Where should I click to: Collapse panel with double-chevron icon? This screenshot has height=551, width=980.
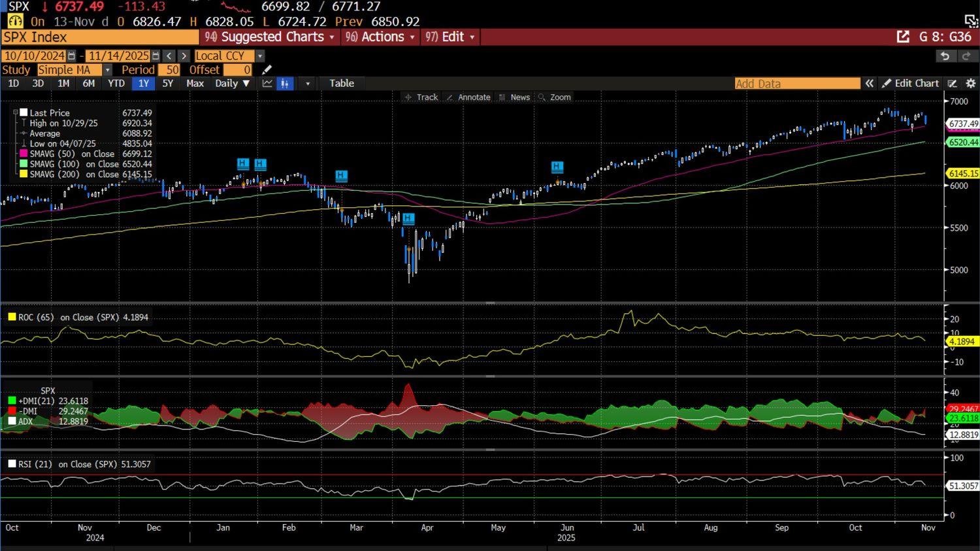tap(870, 84)
